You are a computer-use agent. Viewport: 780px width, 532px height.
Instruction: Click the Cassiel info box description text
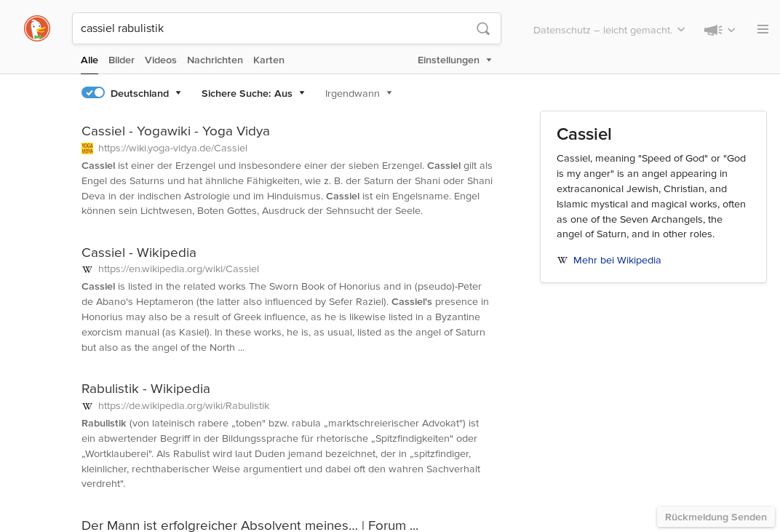point(651,196)
